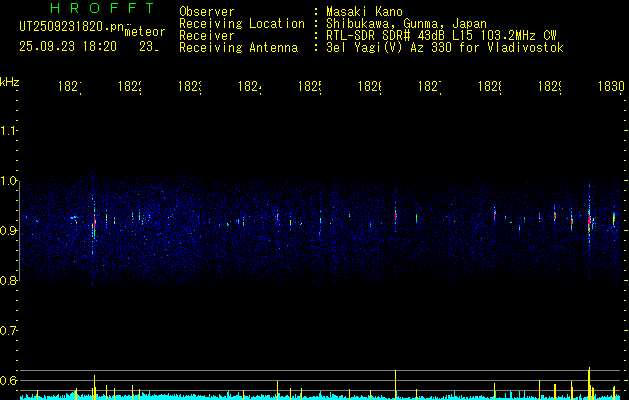Click the 1827 time axis marker
Viewport: 629px width, 400px height.
click(430, 87)
